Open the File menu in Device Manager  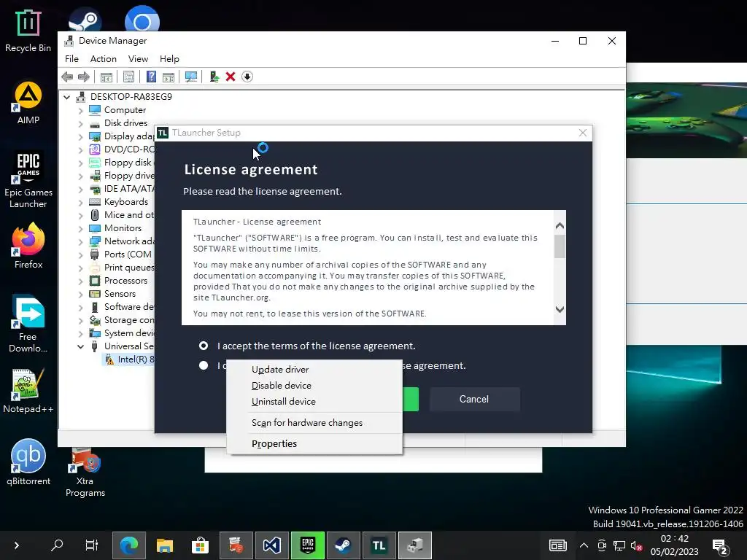(x=71, y=58)
